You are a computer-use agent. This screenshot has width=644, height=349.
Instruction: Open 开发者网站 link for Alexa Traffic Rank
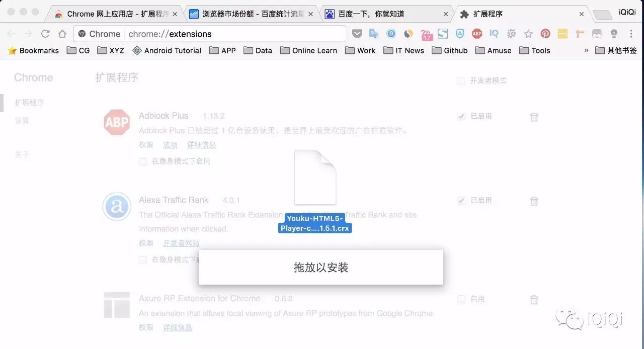181,243
